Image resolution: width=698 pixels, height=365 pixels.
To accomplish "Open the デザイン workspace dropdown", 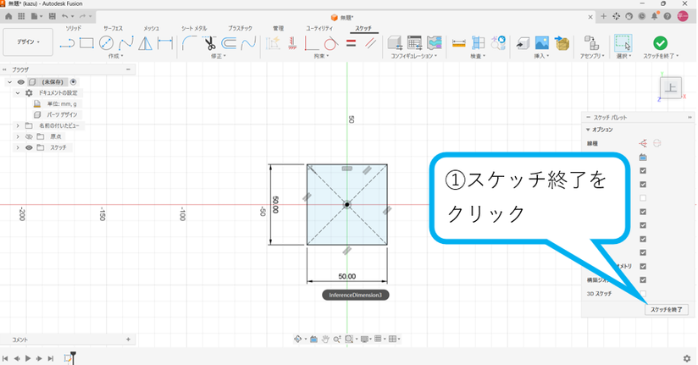I will [x=28, y=42].
